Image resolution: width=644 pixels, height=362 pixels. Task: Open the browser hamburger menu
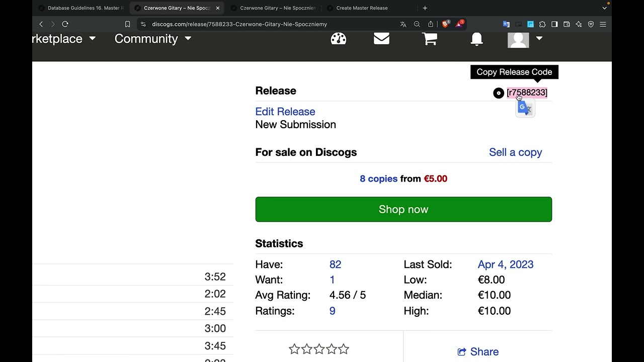click(603, 24)
